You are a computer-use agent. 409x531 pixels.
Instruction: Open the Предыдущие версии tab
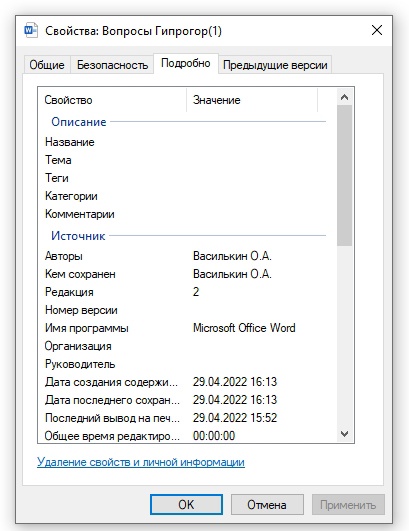(275, 65)
